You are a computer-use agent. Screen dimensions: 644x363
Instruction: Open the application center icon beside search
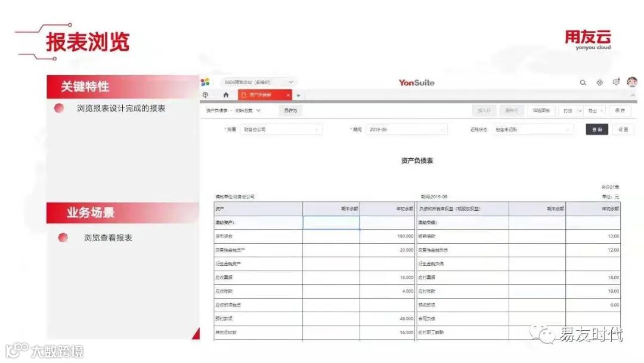(x=600, y=82)
